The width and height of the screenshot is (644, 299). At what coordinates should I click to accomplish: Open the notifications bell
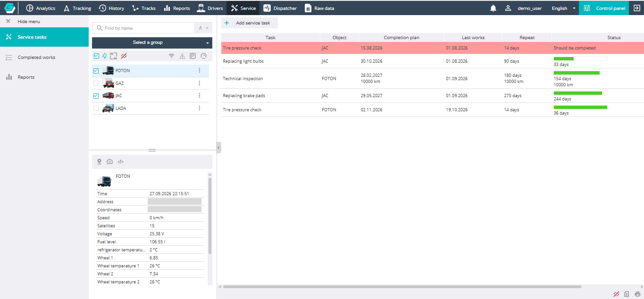pos(493,8)
